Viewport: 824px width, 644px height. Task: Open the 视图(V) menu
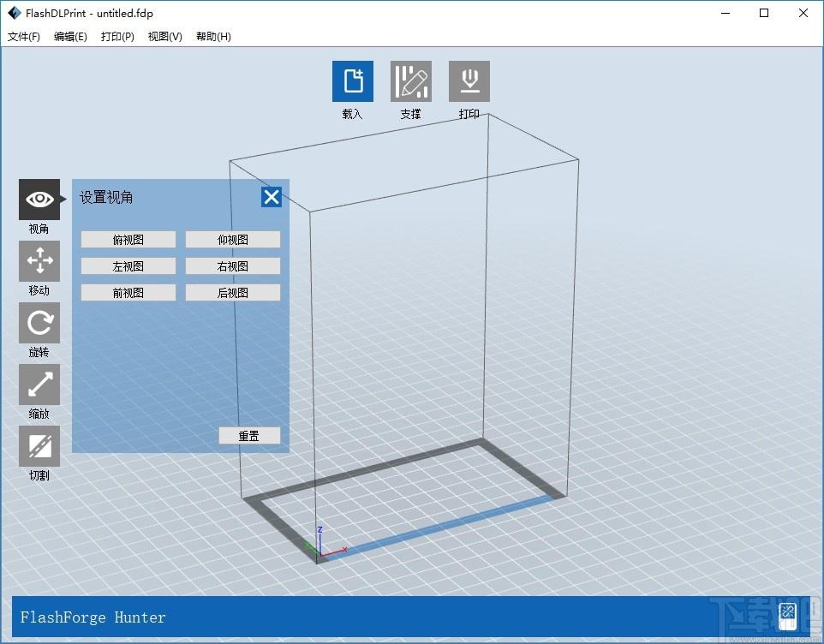[x=165, y=36]
